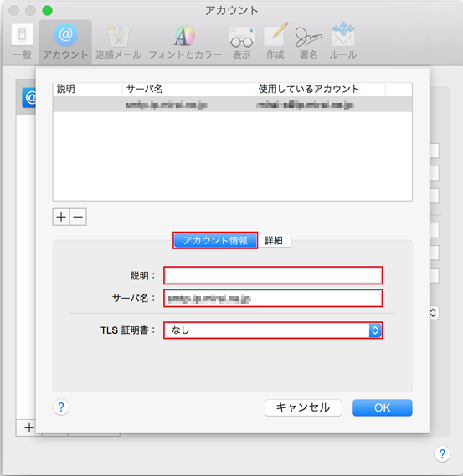Open the 署名 signatures preferences icon

[308, 42]
